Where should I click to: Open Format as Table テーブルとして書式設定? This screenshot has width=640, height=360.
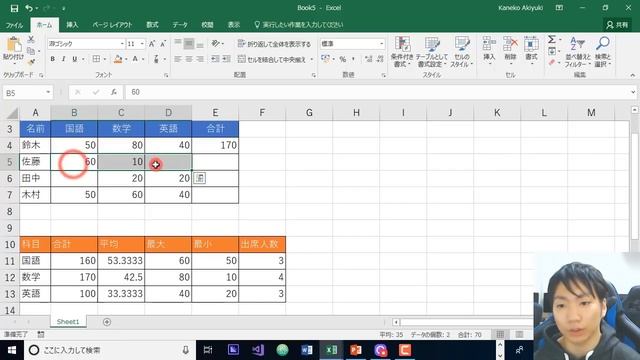(431, 52)
